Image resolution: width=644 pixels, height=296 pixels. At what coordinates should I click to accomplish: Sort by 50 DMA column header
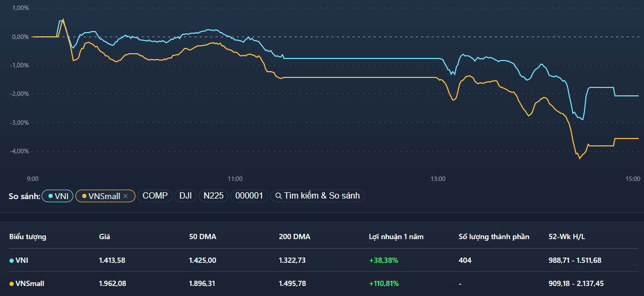(203, 236)
